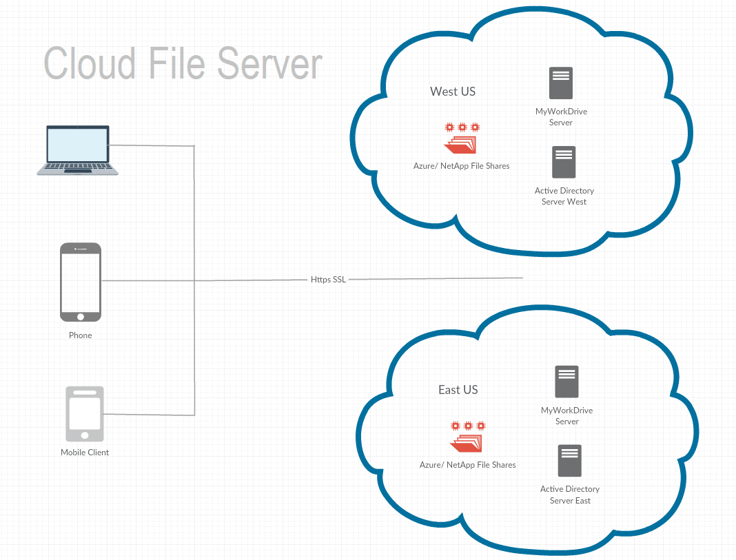Select the 'East US' cloud label
The height and width of the screenshot is (560, 736).
click(x=458, y=390)
